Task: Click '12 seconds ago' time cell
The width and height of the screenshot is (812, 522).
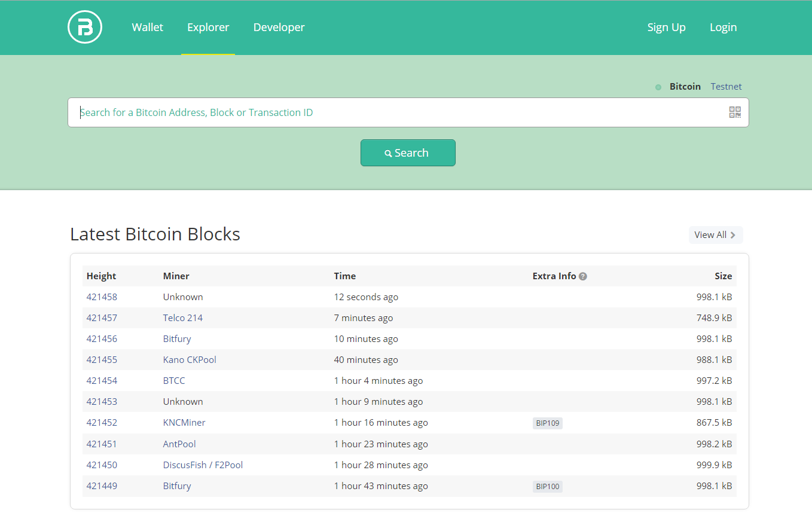Action: pos(366,297)
